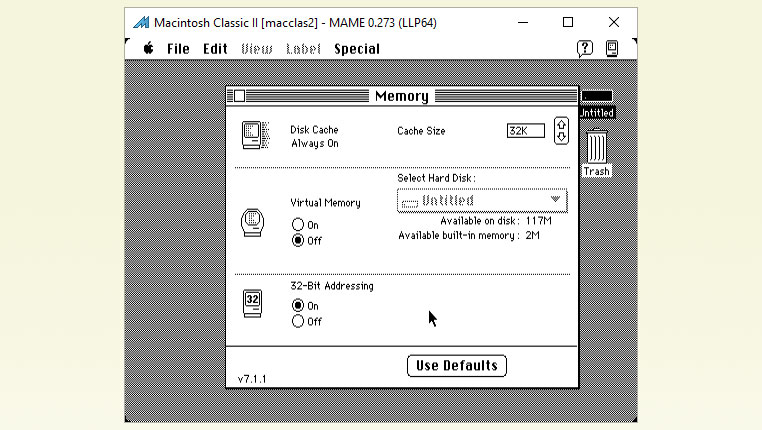Select the Trash icon on desktop

(x=596, y=150)
